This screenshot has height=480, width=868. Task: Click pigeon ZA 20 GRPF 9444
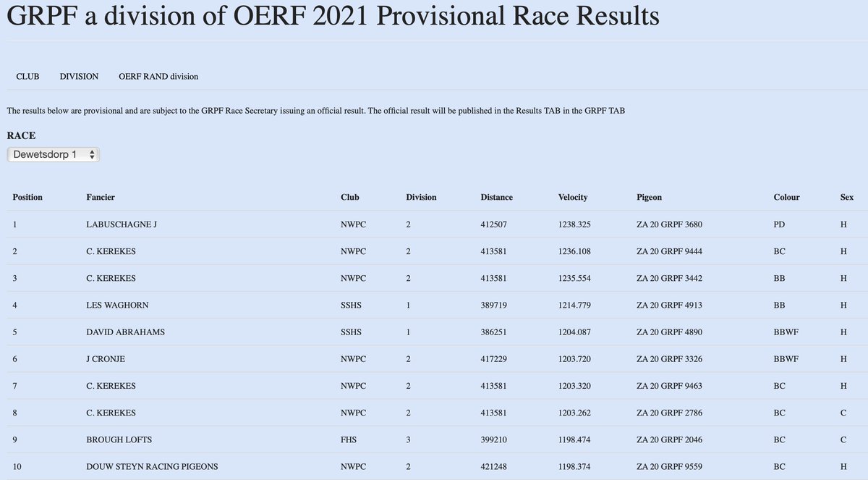[669, 251]
